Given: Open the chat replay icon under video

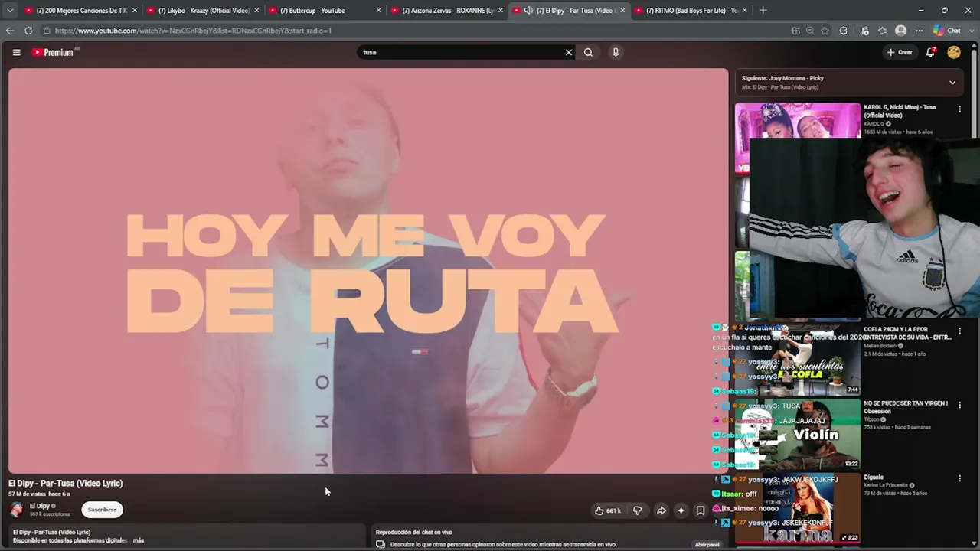Looking at the screenshot, I should pyautogui.click(x=381, y=544).
